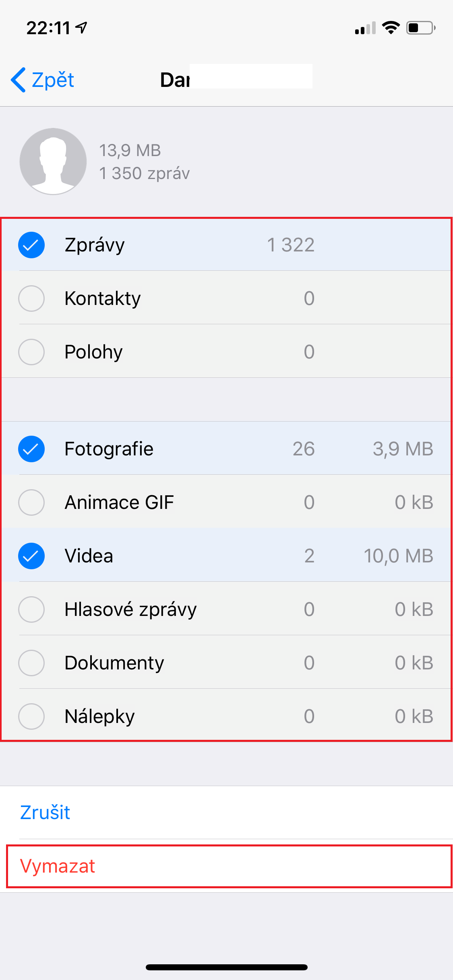
Task: Select the Hlasové zprávy checkbox
Action: point(31,609)
